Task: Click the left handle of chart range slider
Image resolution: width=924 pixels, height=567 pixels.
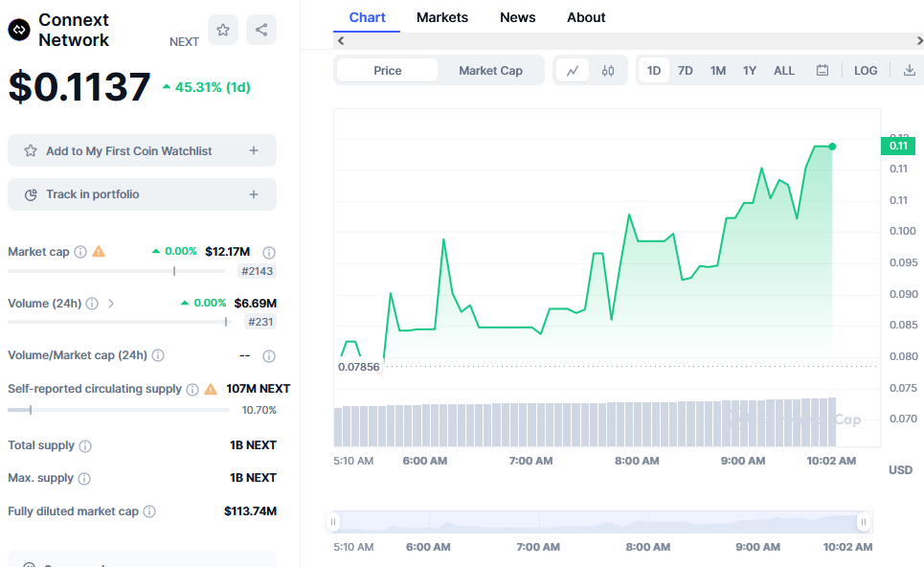Action: tap(333, 522)
